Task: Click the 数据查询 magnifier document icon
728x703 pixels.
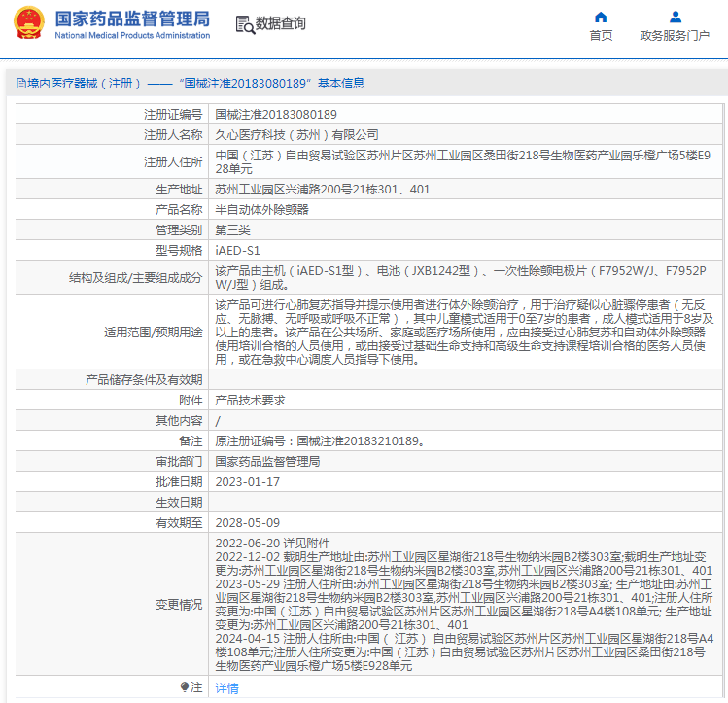Action: click(x=245, y=23)
